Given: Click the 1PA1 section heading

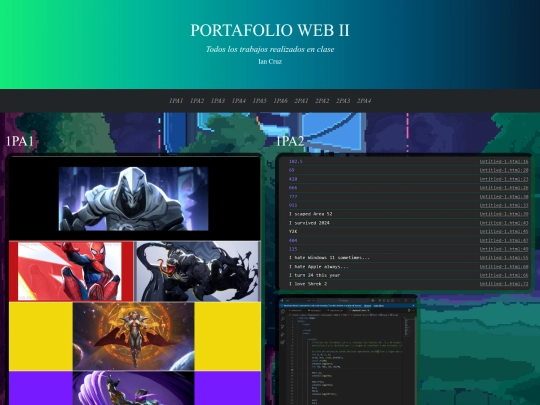Looking at the screenshot, I should (x=20, y=141).
